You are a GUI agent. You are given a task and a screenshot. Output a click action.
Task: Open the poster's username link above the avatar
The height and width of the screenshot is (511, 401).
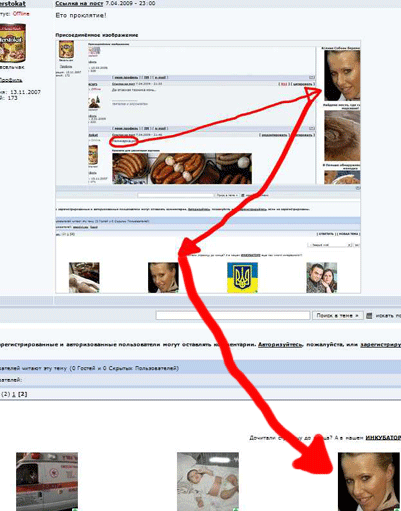(13, 4)
